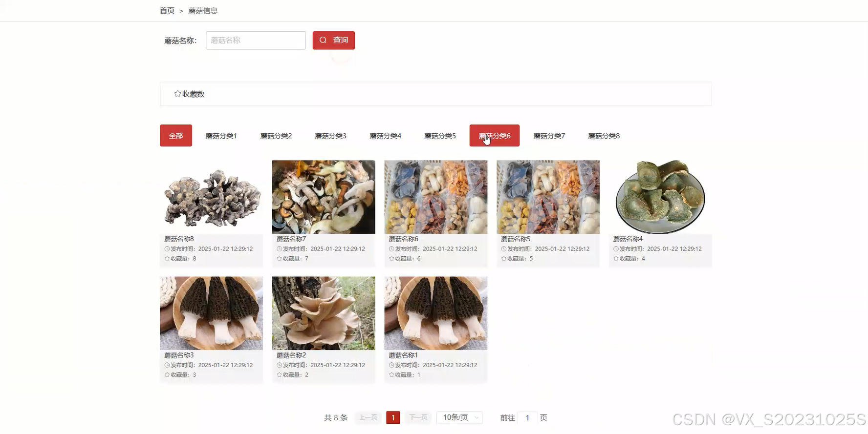Viewport: 868px width, 434px height.
Task: Click the clock icon on 蘑菇名称1 card
Action: [391, 365]
